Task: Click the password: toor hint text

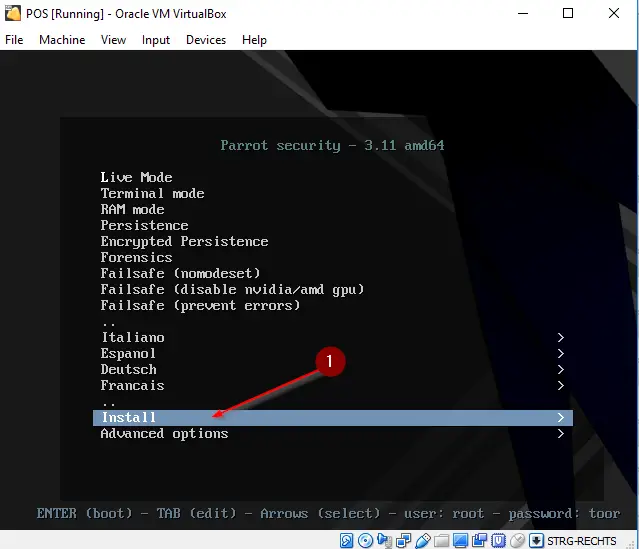Action: click(x=564, y=514)
